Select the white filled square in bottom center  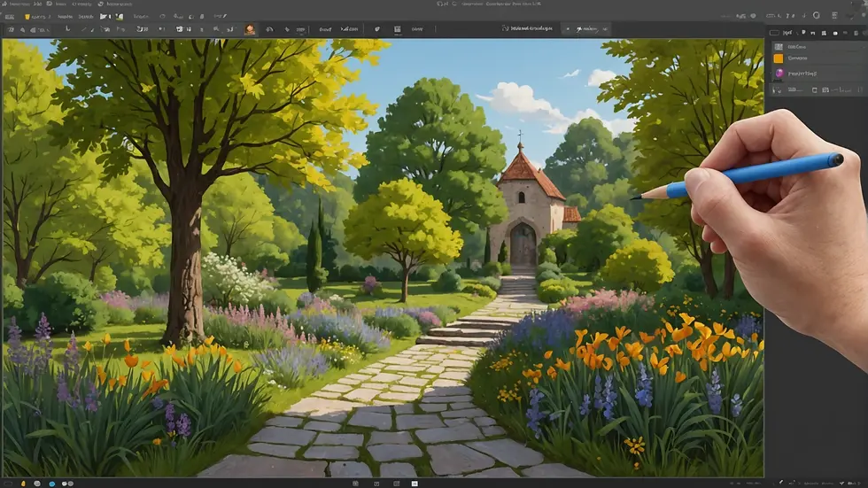[415, 484]
